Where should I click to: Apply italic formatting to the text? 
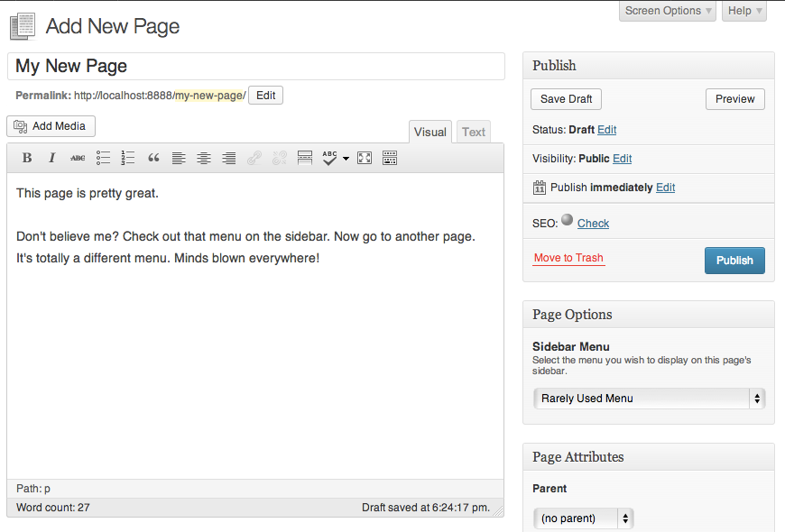point(52,158)
